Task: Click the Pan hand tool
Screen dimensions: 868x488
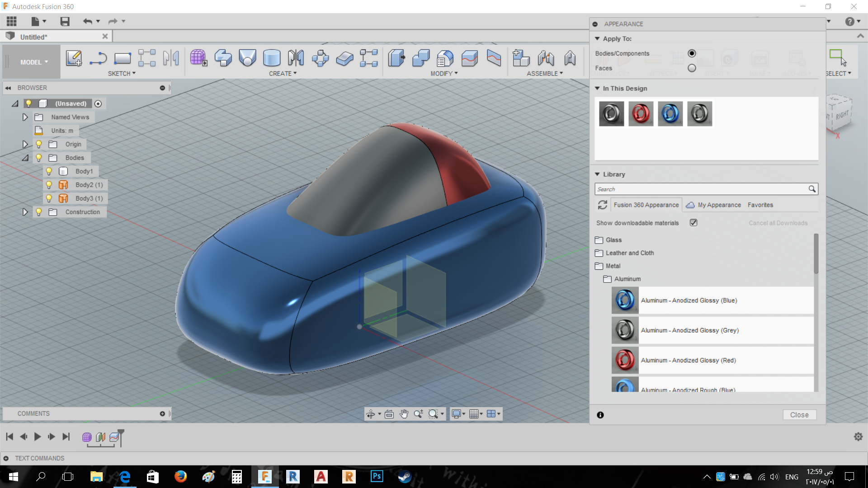Action: [404, 414]
